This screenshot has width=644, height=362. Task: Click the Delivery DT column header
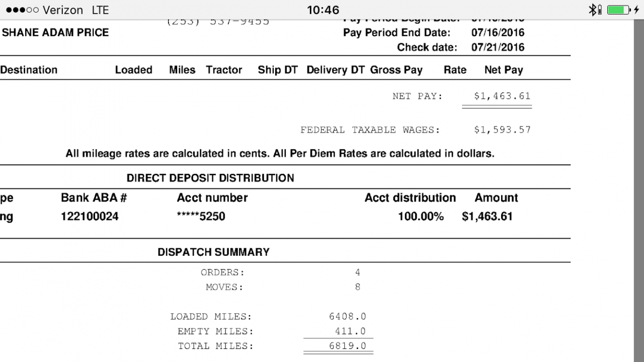point(336,70)
